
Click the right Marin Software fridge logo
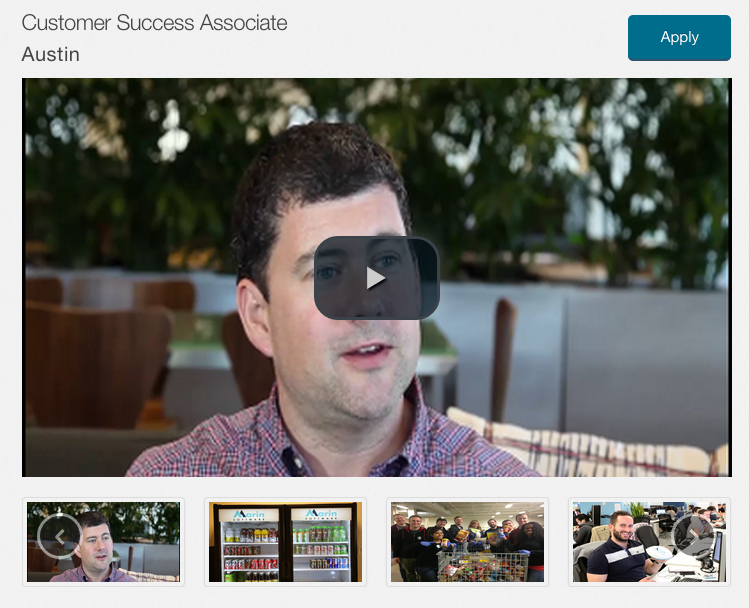pyautogui.click(x=321, y=514)
